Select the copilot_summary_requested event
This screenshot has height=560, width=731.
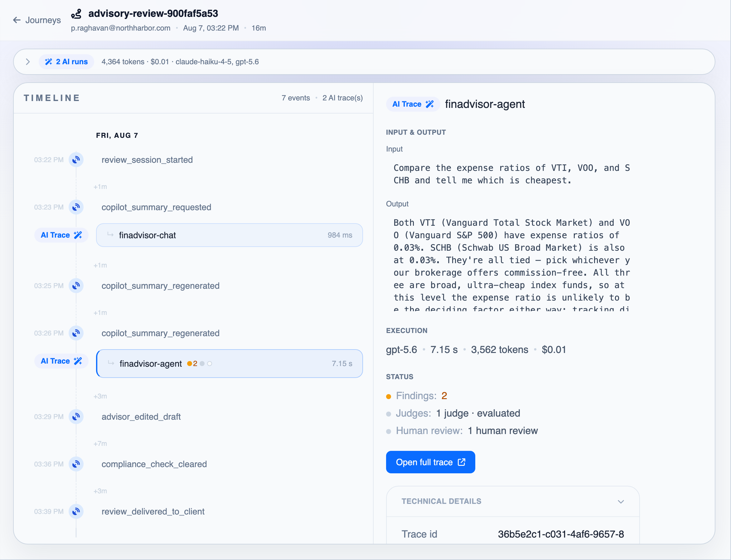pos(156,207)
